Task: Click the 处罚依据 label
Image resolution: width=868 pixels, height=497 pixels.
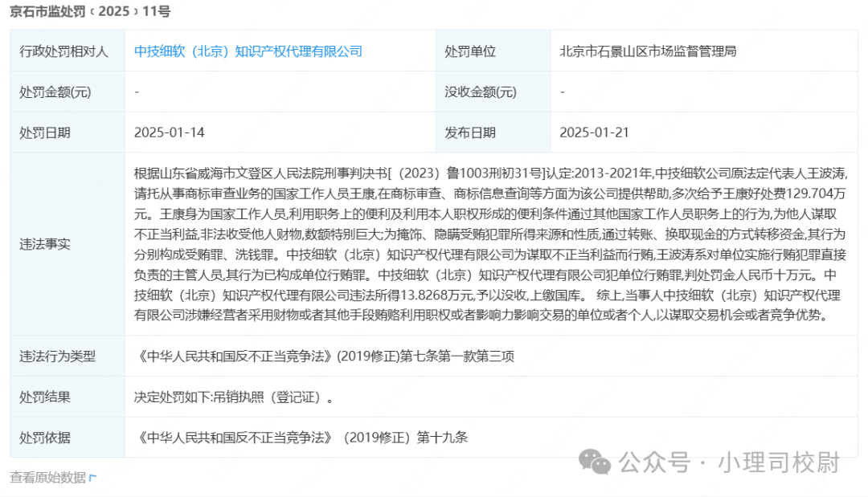Action: point(45,438)
